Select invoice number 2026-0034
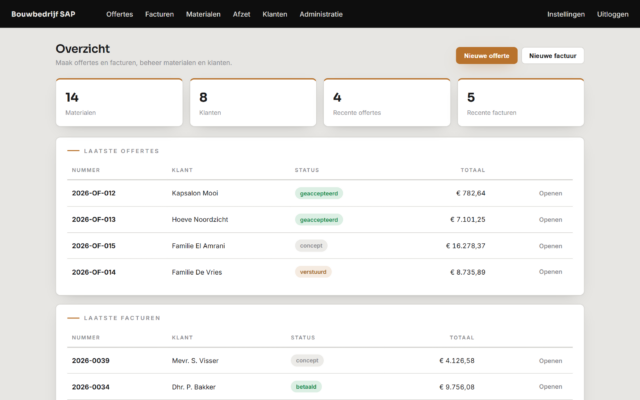640x400 pixels. click(91, 387)
